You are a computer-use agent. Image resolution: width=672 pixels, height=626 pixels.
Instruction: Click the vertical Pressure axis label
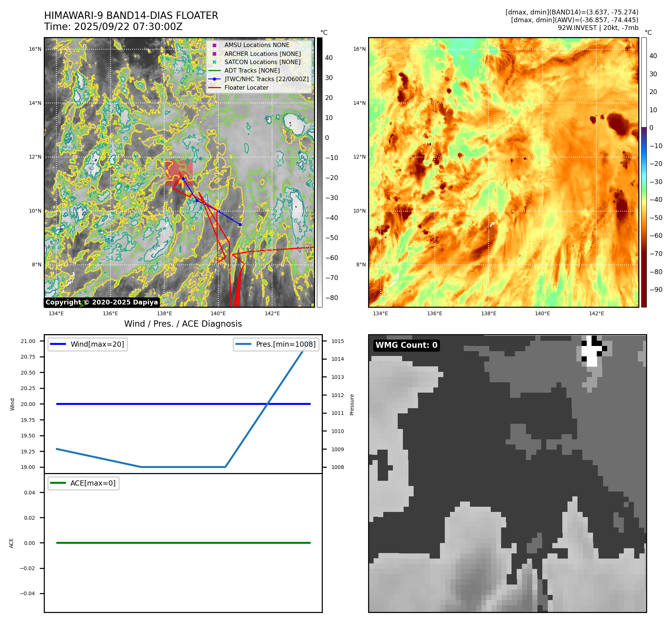(x=352, y=404)
